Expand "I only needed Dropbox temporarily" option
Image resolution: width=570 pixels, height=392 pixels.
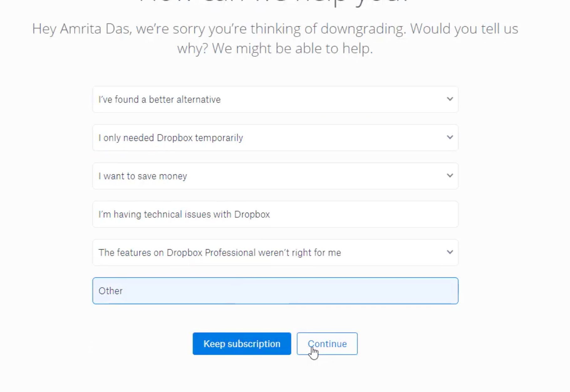click(x=275, y=138)
